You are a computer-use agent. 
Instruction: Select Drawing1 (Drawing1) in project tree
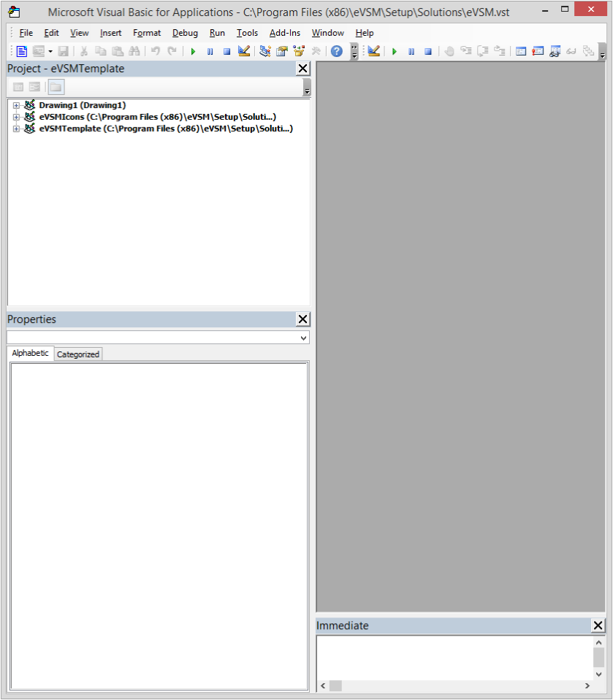point(83,105)
